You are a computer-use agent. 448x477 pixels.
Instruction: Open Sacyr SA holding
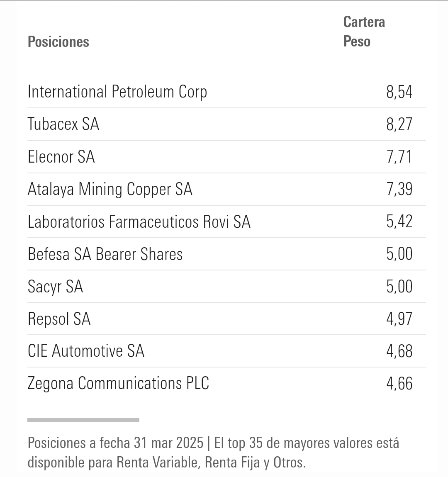click(55, 287)
